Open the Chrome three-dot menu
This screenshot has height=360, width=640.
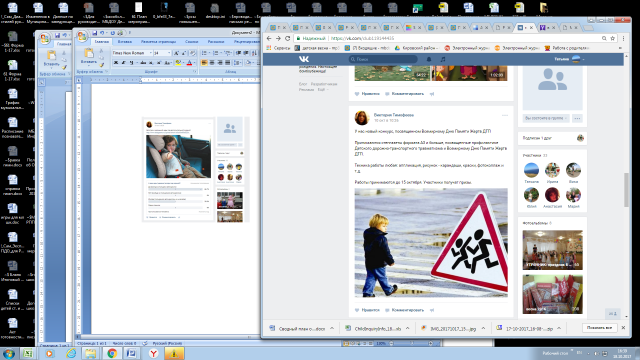[x=623, y=38]
